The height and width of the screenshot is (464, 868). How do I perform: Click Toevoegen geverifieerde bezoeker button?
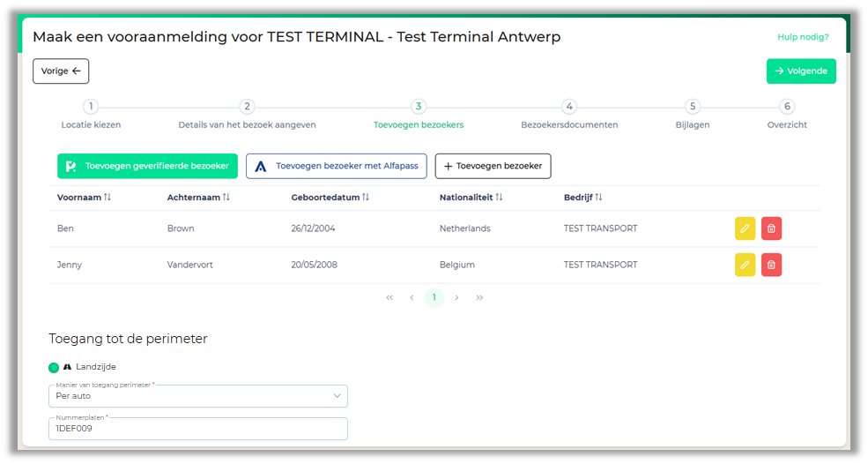click(147, 166)
